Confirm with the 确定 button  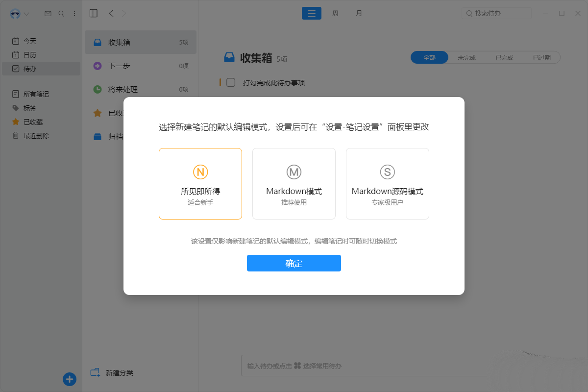(x=294, y=263)
